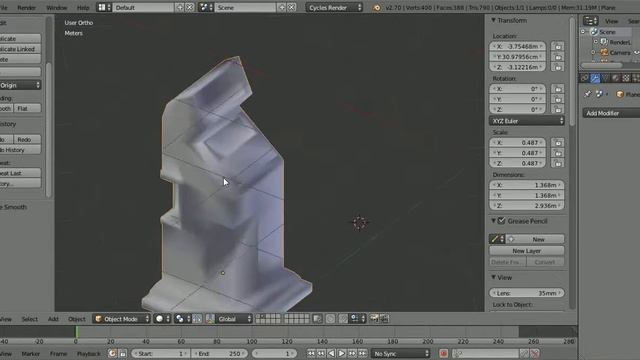Open the XYZ Euler rotation mode dropdown
The height and width of the screenshot is (360, 640).
click(527, 121)
